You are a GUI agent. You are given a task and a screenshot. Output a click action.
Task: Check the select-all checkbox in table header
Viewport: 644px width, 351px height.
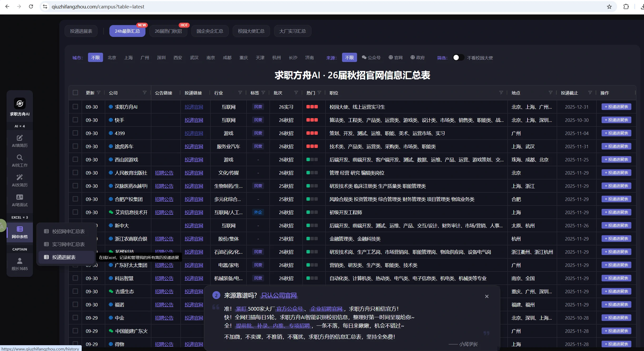(75, 93)
